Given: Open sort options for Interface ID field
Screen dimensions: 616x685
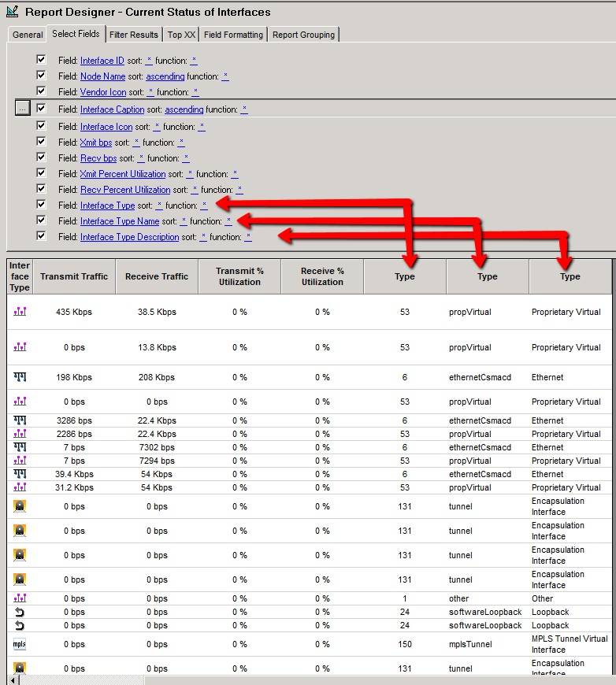Looking at the screenshot, I should [x=149, y=61].
